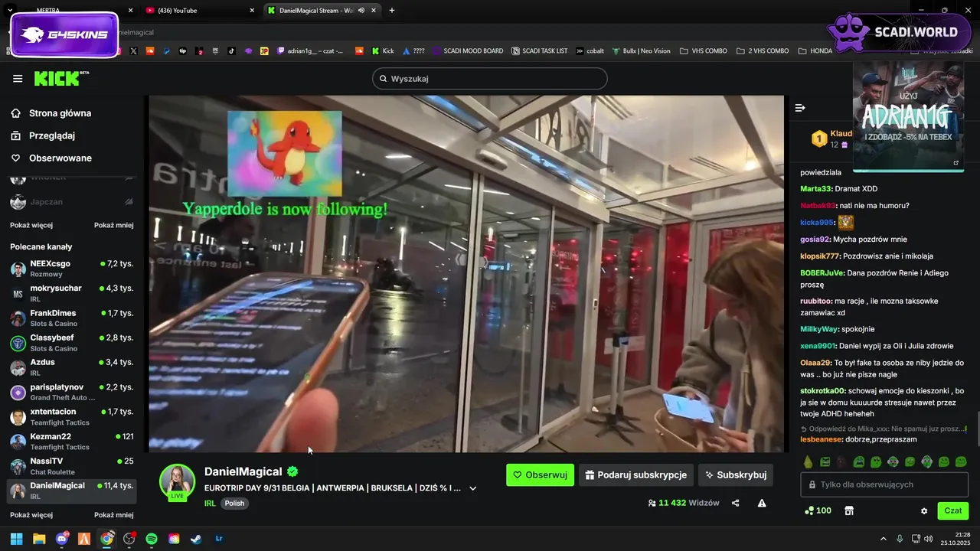Go to the Kick logo home link
980x551 pixels.
(x=61, y=78)
